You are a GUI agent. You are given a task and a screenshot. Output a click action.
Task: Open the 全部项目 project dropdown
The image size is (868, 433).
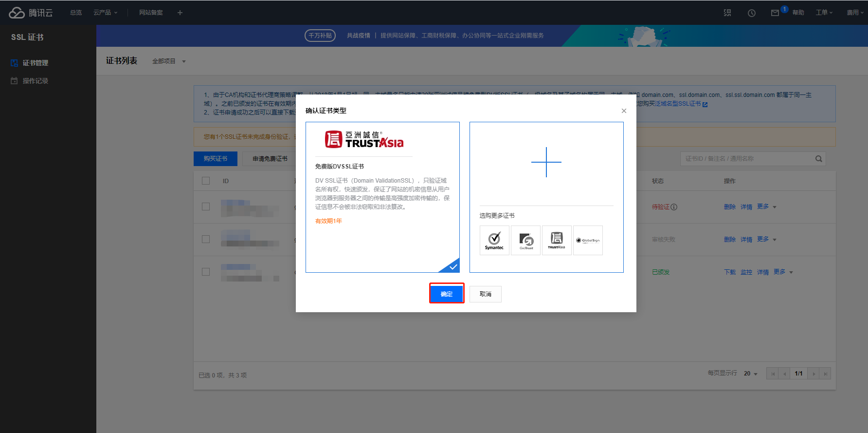coord(169,61)
